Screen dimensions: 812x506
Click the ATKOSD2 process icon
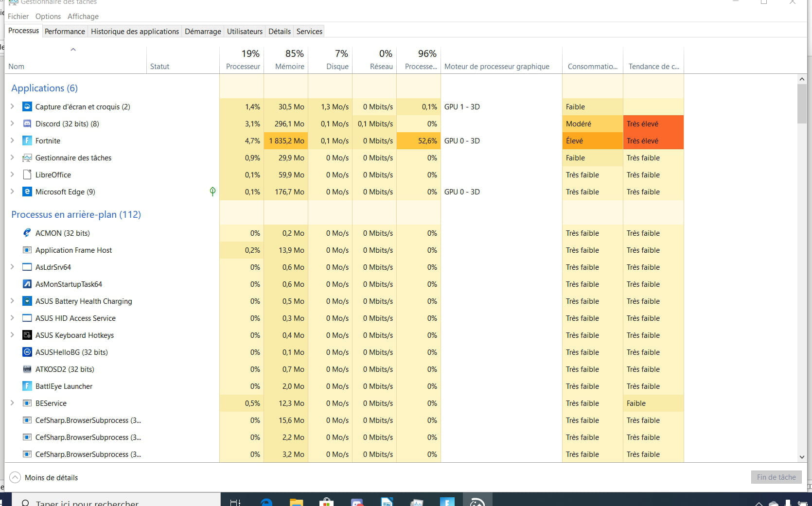(x=27, y=369)
